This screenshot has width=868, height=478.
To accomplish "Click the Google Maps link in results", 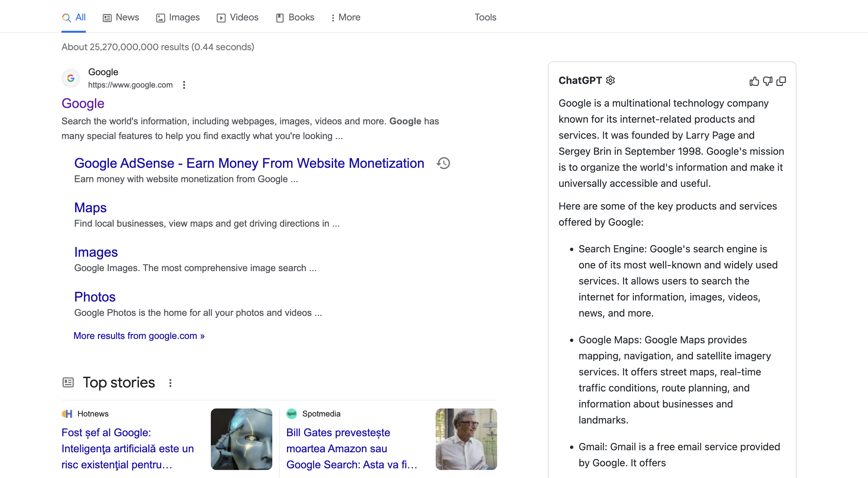I will pos(90,207).
